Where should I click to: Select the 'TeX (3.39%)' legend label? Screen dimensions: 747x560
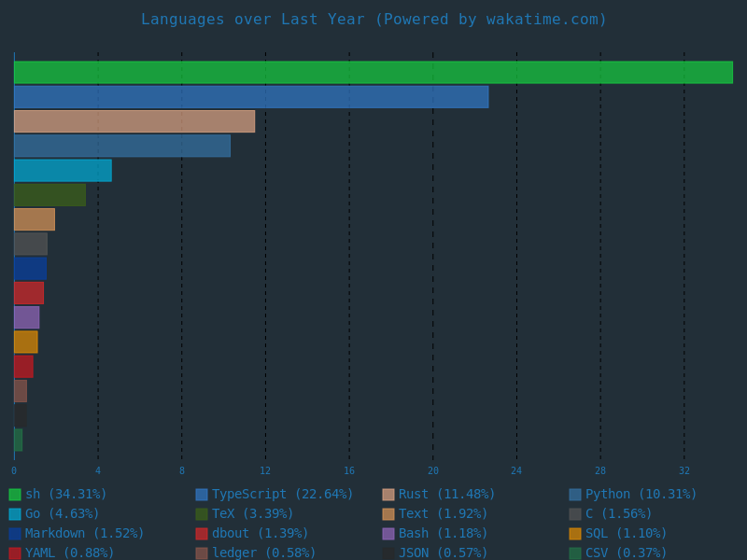(252, 514)
